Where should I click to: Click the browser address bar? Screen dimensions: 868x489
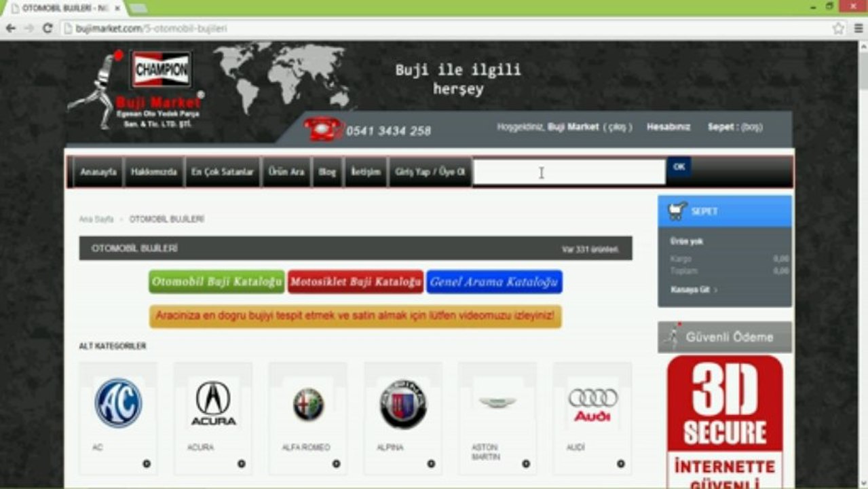445,29
